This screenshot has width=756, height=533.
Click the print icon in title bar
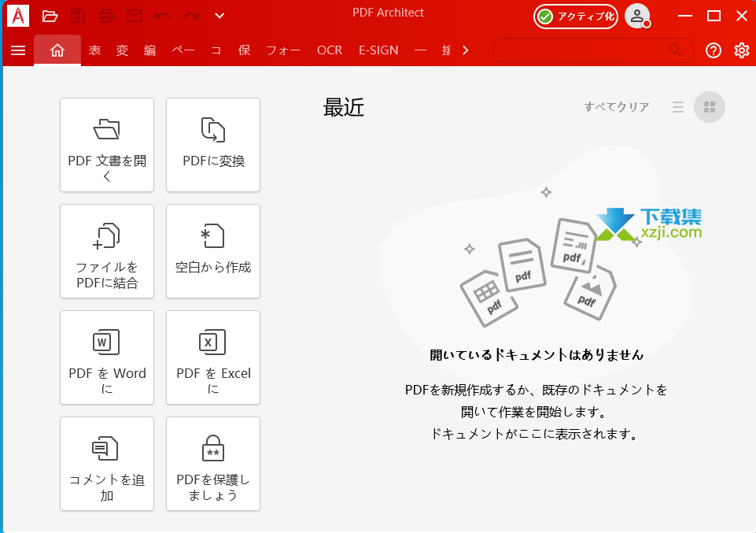(106, 17)
